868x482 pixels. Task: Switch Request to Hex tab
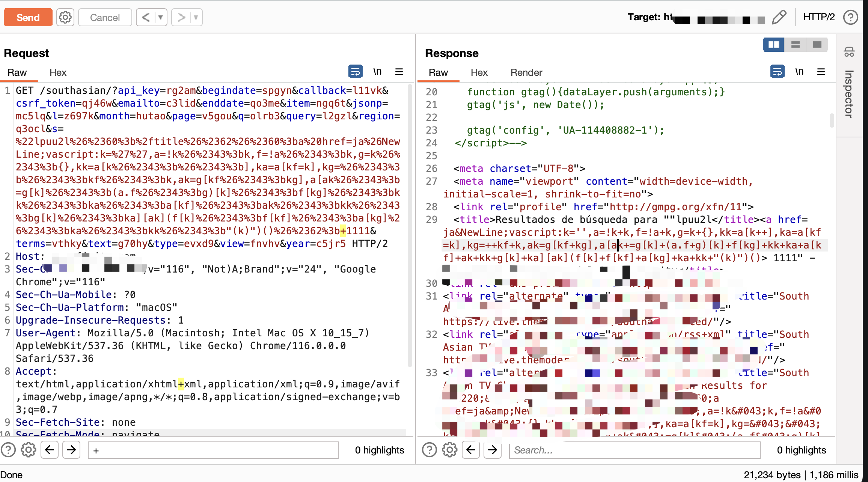[58, 72]
